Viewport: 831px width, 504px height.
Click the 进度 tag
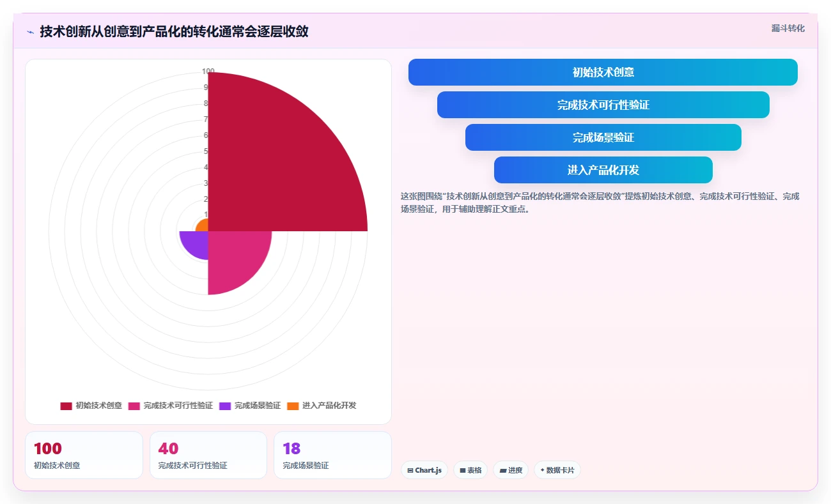pos(511,470)
